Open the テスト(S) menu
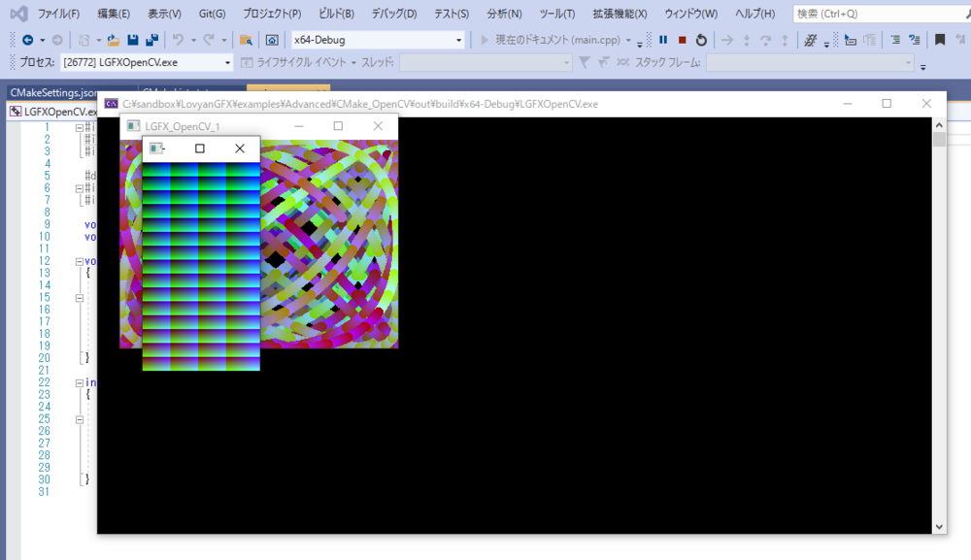The height and width of the screenshot is (560, 971). (x=452, y=14)
